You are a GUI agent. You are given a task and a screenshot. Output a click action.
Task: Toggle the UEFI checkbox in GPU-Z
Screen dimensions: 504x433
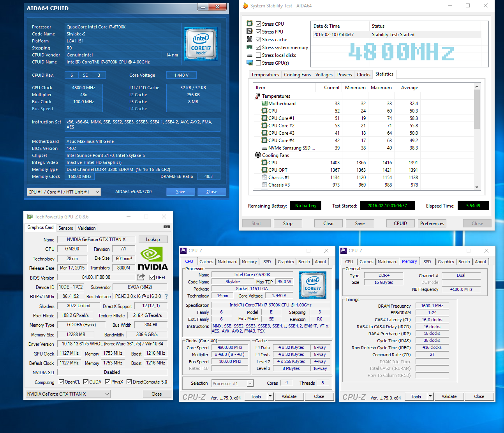(152, 277)
